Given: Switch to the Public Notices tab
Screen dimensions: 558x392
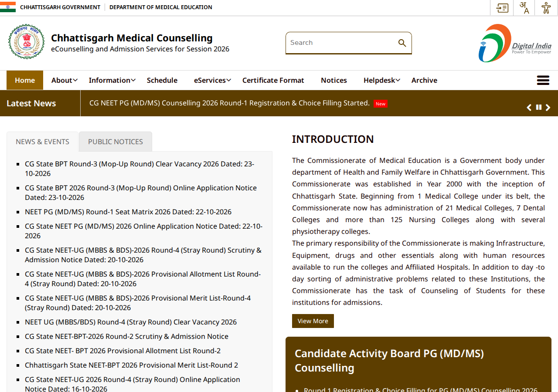Looking at the screenshot, I should pos(116,142).
